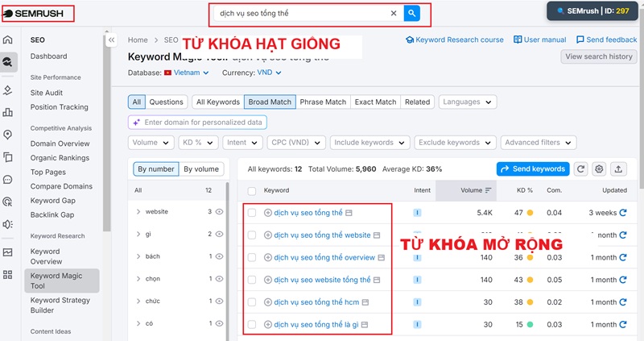644x341 pixels.
Task: Open the CPC (VND) filter dropdown
Action: (296, 143)
